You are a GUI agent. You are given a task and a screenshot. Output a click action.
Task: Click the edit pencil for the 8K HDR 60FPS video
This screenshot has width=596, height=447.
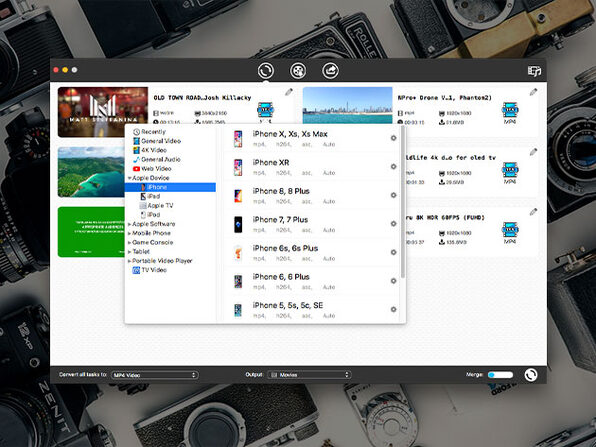point(533,212)
